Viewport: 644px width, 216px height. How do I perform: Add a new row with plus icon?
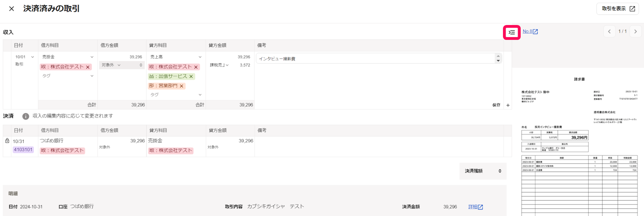(x=508, y=105)
